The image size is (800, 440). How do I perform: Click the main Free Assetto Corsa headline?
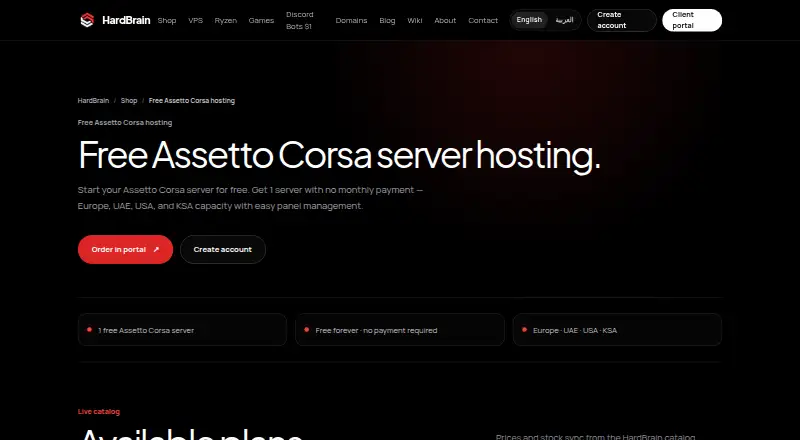tap(339, 155)
